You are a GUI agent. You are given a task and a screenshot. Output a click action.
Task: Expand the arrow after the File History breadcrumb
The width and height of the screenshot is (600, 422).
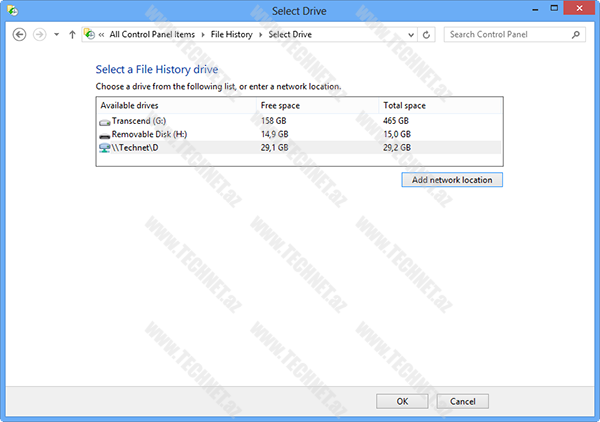pyautogui.click(x=261, y=34)
